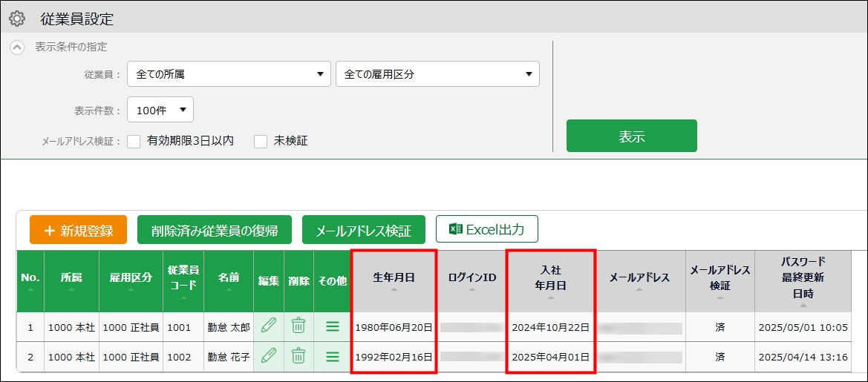
Task: Check the 未検証 checkbox
Action: [261, 142]
